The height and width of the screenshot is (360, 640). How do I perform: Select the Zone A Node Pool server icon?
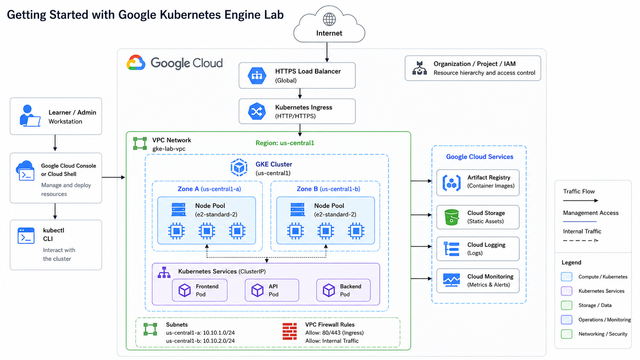(179, 210)
